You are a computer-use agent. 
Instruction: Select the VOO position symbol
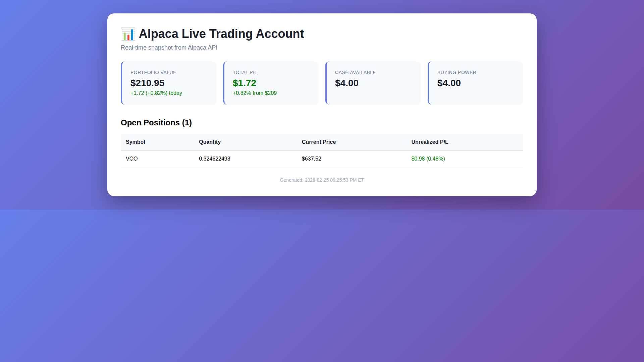click(x=131, y=159)
